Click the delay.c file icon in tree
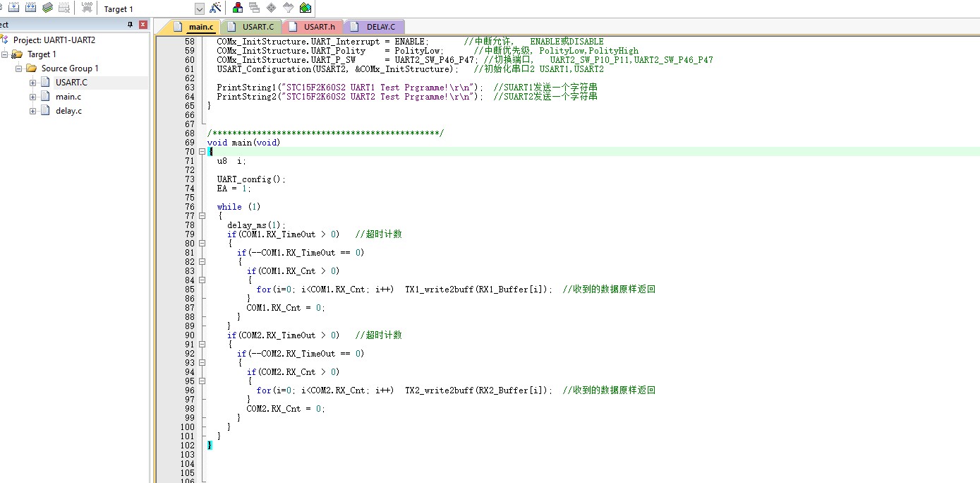The width and height of the screenshot is (980, 483). point(45,111)
